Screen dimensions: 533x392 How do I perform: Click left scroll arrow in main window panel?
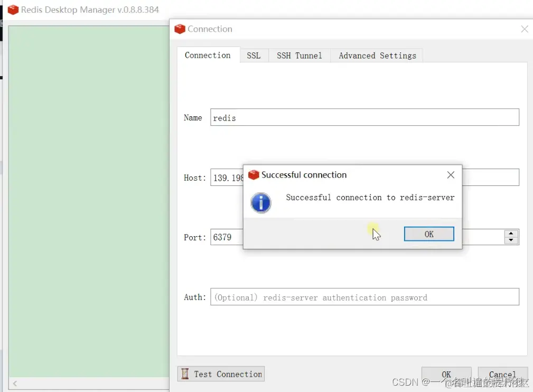[15, 384]
